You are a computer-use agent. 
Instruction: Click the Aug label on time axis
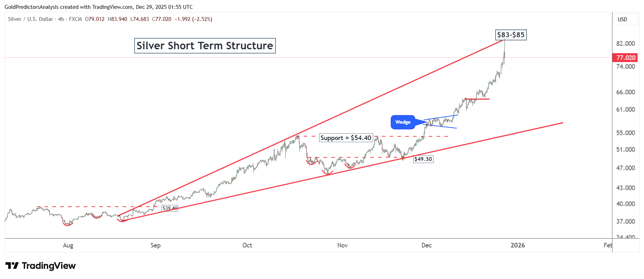[68, 245]
